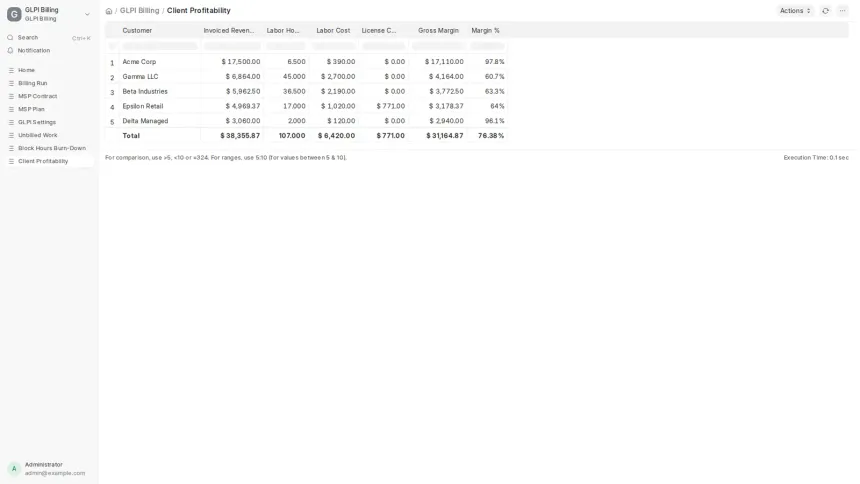Select the Epsilon Retail customer cell

tap(160, 106)
